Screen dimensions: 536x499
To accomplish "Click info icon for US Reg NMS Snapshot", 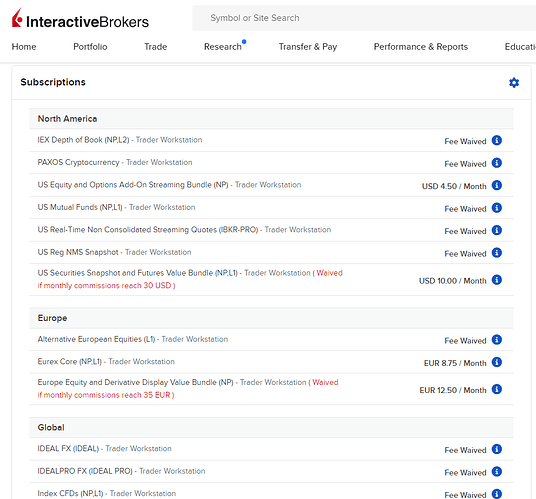I will tap(497, 253).
